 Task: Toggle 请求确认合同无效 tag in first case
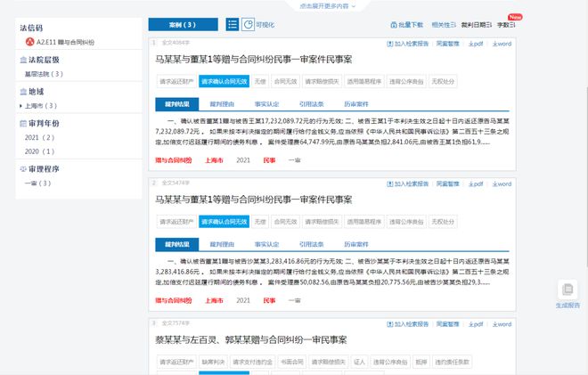click(x=224, y=81)
